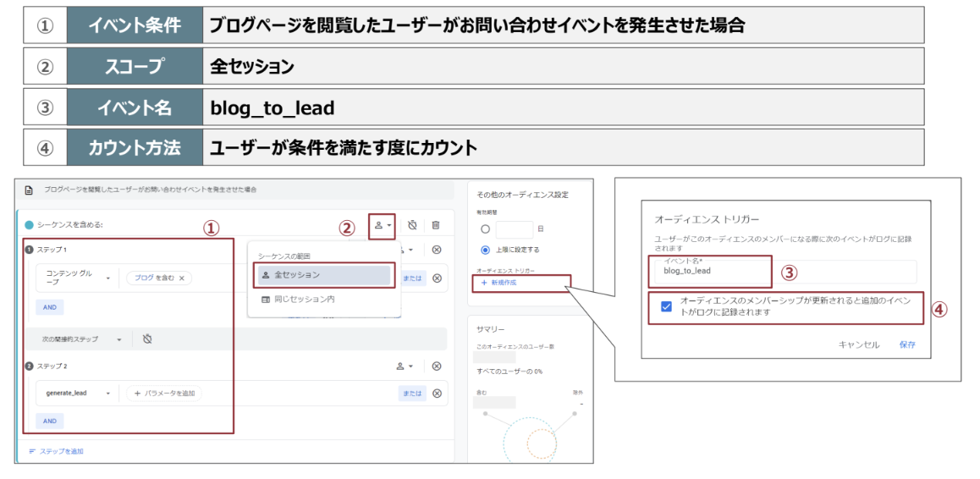Click the stopwatch icon beside 次の間接的ステップ

click(x=147, y=339)
